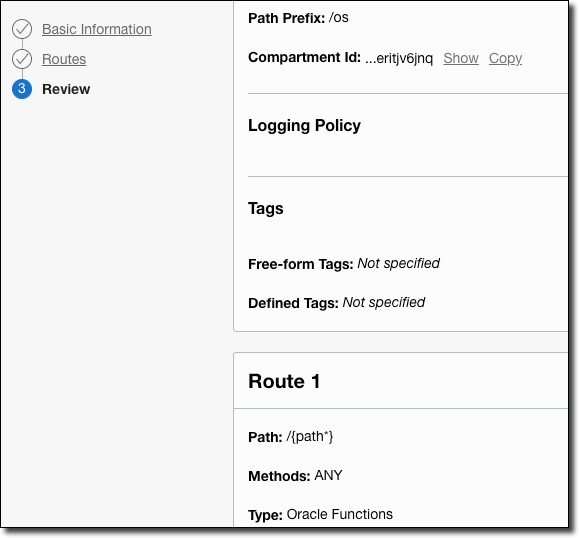Click the Logging Policy heading

pos(304,126)
